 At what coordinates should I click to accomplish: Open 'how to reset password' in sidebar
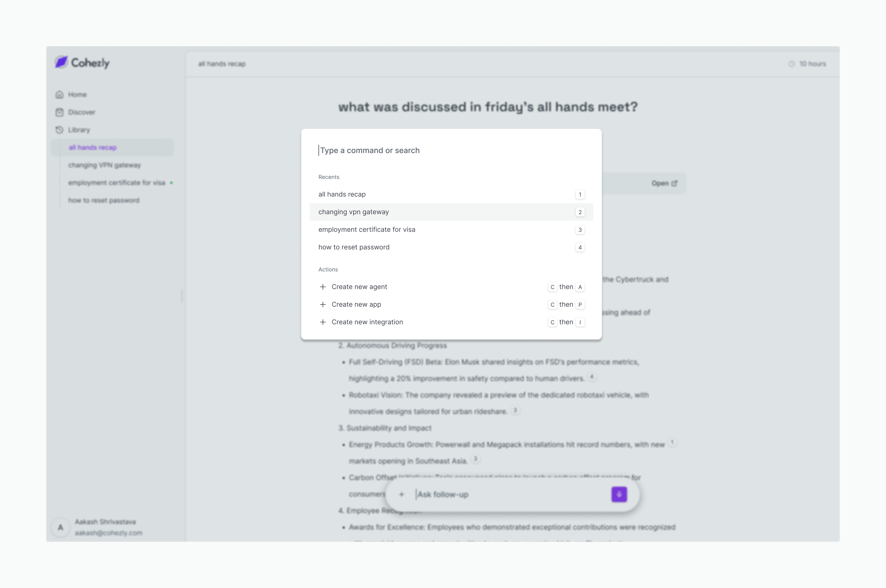[104, 200]
